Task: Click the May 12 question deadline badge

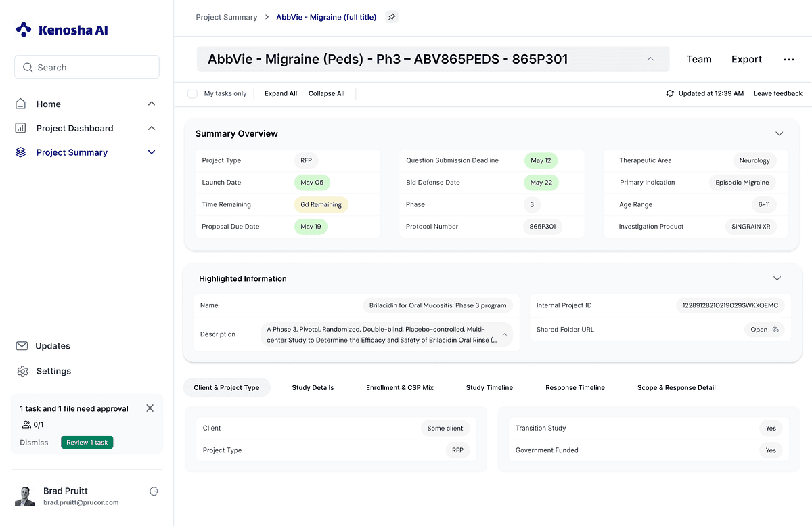Action: 541,160
